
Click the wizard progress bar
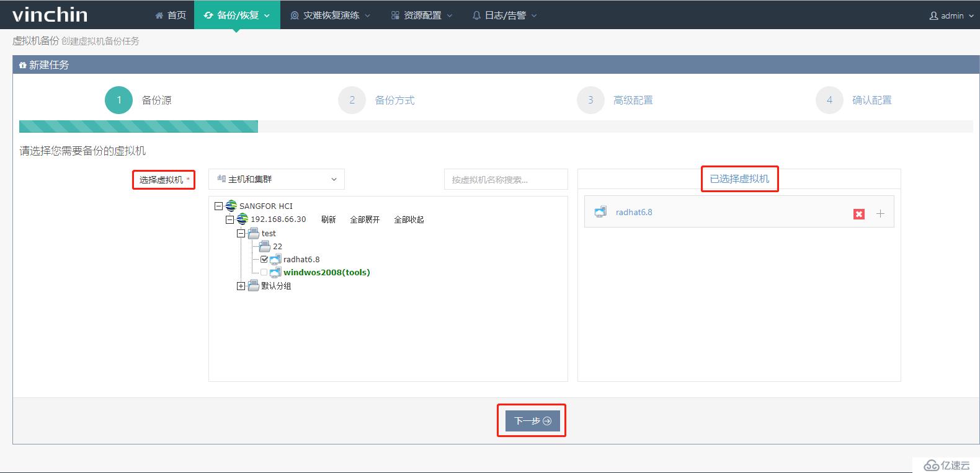click(x=496, y=126)
